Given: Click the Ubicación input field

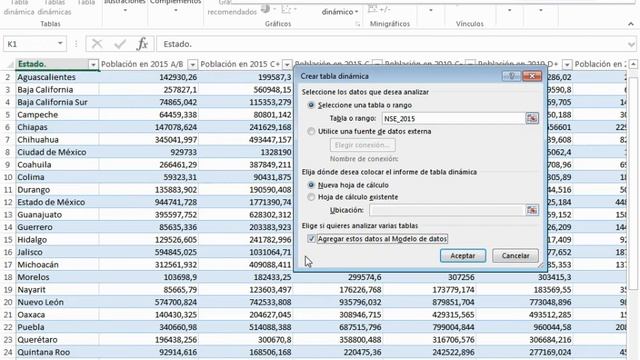Looking at the screenshot, I should click(x=447, y=210).
